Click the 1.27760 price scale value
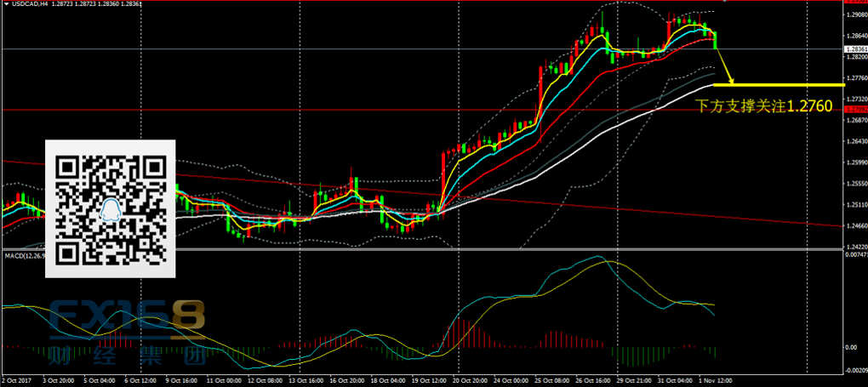The width and height of the screenshot is (868, 387). 855,78
